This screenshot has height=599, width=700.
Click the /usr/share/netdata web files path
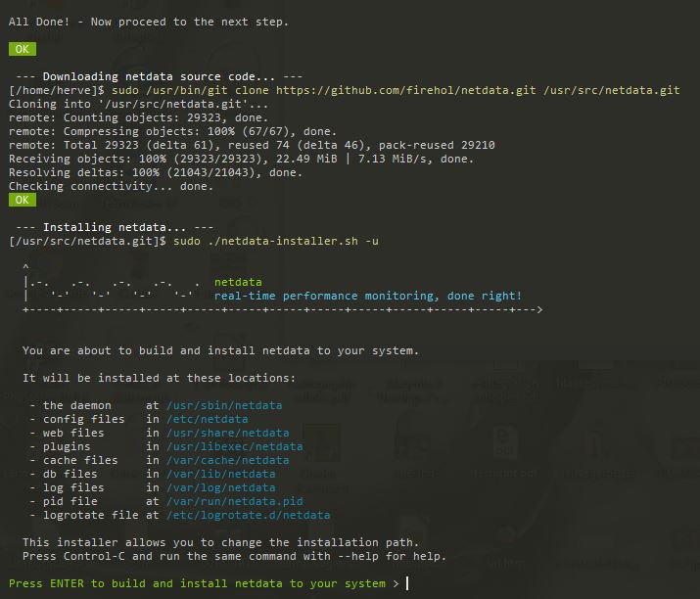228,433
